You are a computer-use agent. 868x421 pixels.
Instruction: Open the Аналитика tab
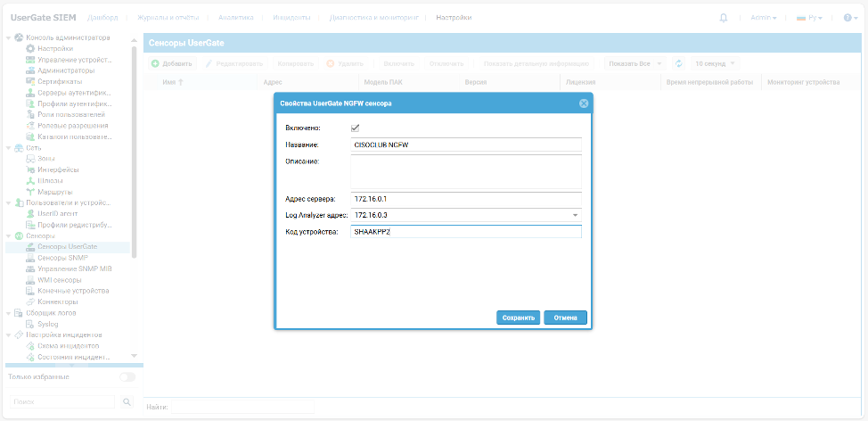(235, 18)
